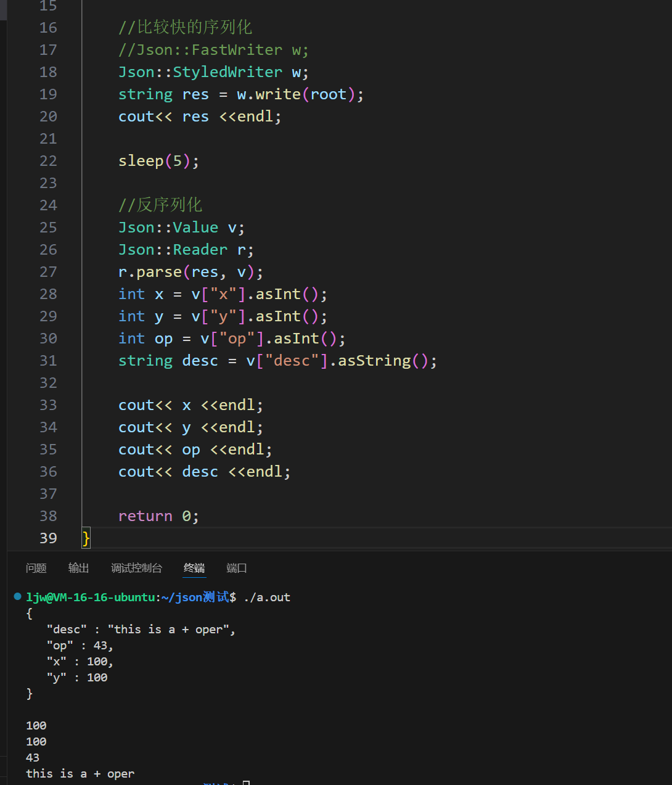Screen dimensions: 672x785
Task: Open the 输出 panel tab
Action: pos(78,568)
